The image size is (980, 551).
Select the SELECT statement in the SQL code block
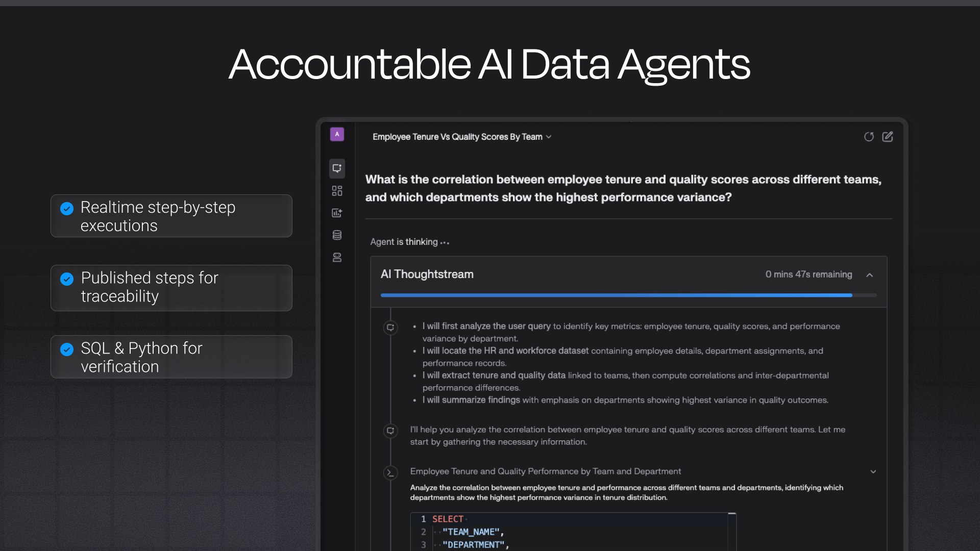coord(447,518)
